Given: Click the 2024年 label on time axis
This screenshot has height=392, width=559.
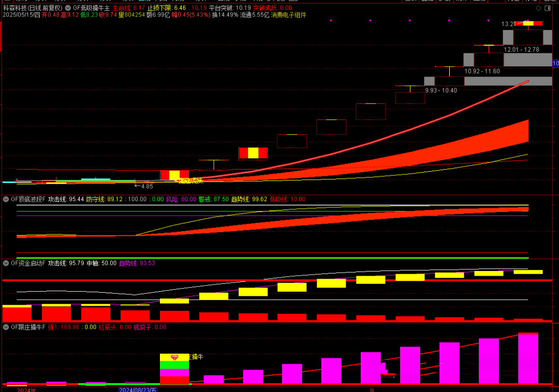Looking at the screenshot, I should coord(26,389).
